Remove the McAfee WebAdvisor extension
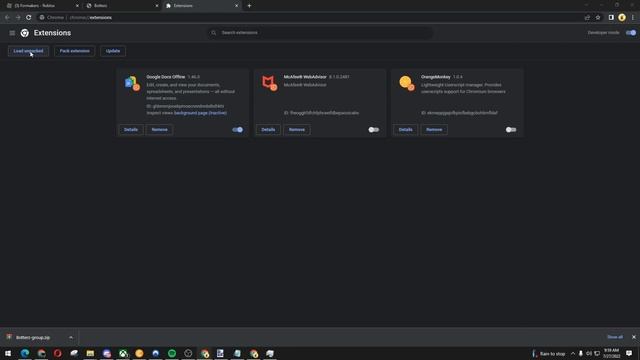Image resolution: width=640 pixels, height=360 pixels. [297, 130]
